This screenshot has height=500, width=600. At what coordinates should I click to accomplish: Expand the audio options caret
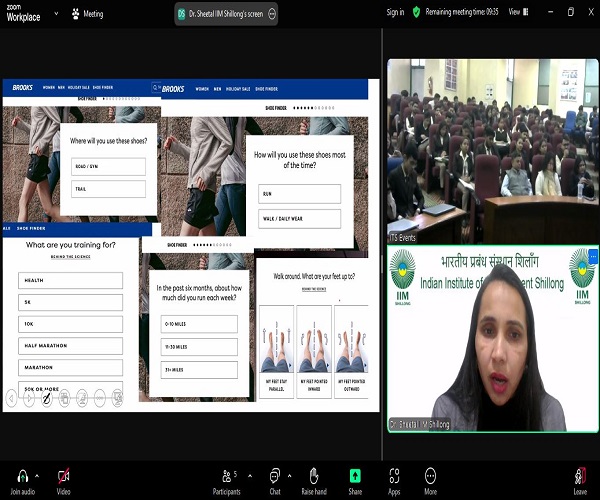37,476
